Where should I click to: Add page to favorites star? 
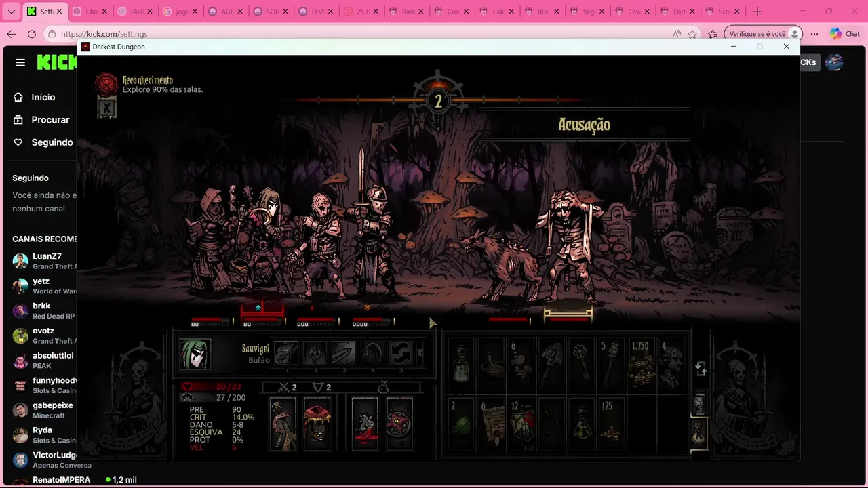pos(692,34)
